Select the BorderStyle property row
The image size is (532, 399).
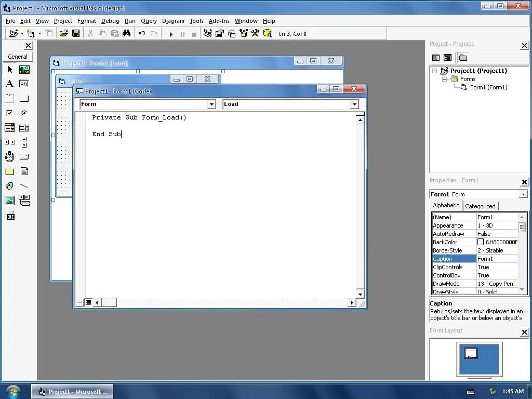475,250
